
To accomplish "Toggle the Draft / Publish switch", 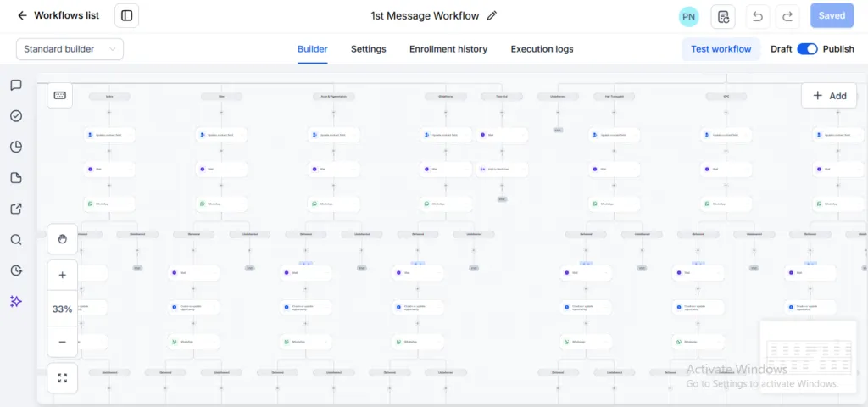I will 807,48.
